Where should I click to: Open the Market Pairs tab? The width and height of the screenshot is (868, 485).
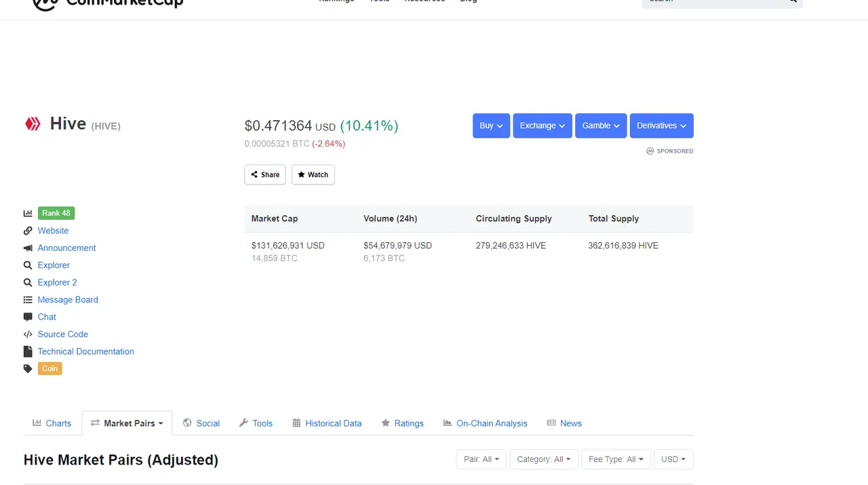(127, 423)
